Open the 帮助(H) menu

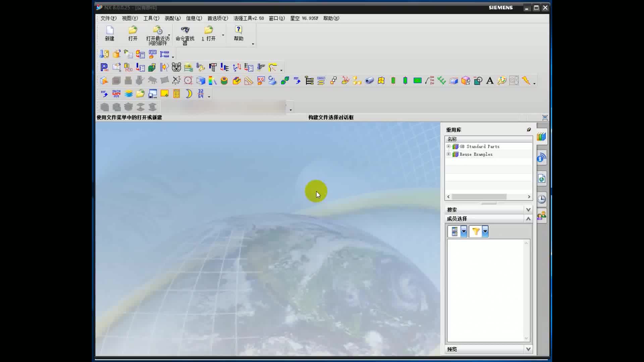(x=331, y=18)
